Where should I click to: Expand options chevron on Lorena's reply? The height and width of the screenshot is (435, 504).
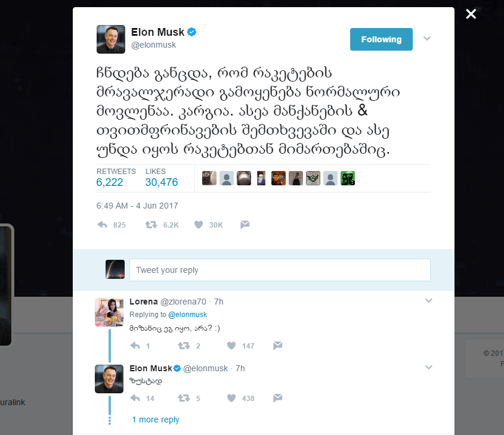point(428,301)
